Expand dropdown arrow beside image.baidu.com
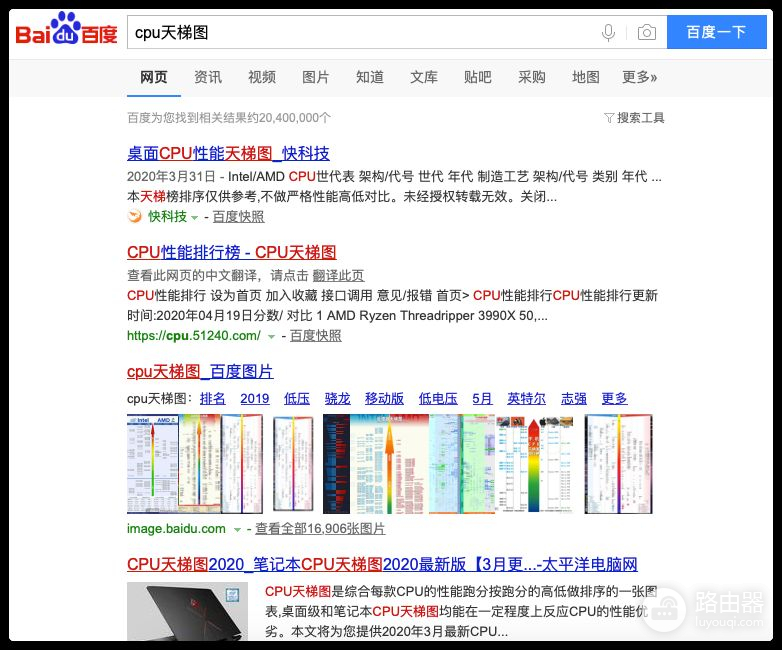 point(237,529)
